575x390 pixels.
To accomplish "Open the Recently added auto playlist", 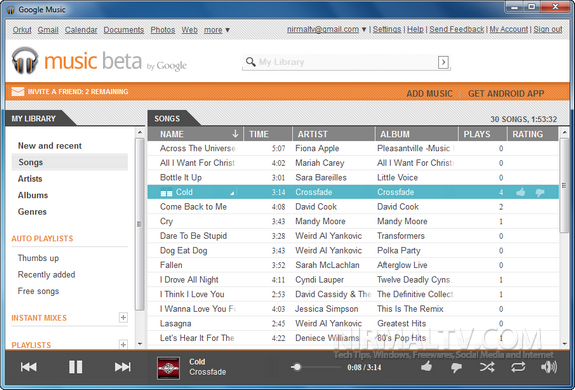I will point(46,275).
